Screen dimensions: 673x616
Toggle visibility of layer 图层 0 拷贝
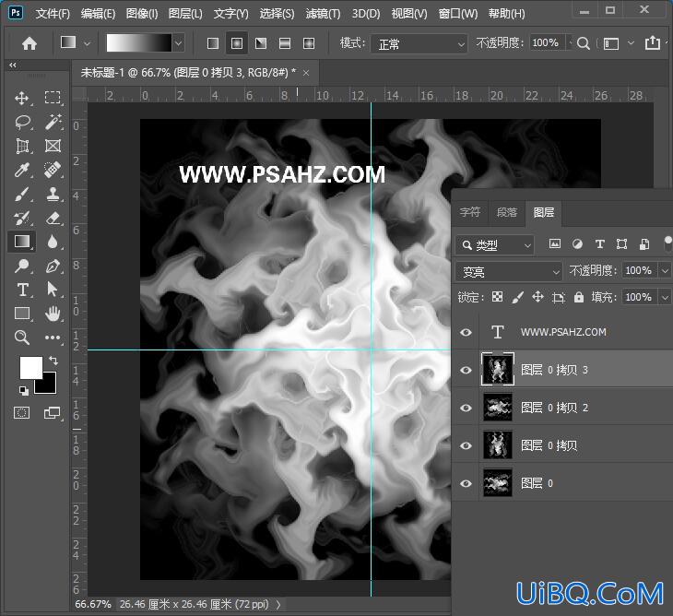(x=466, y=445)
